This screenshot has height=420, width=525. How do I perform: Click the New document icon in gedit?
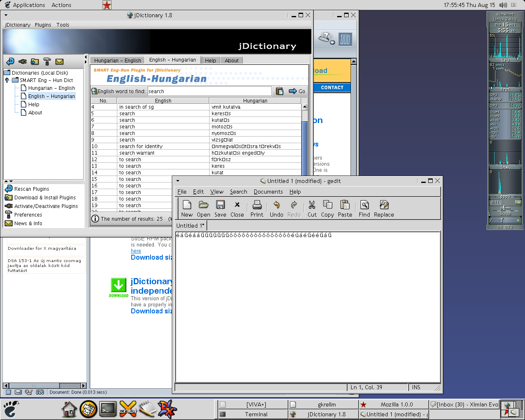[x=187, y=205]
